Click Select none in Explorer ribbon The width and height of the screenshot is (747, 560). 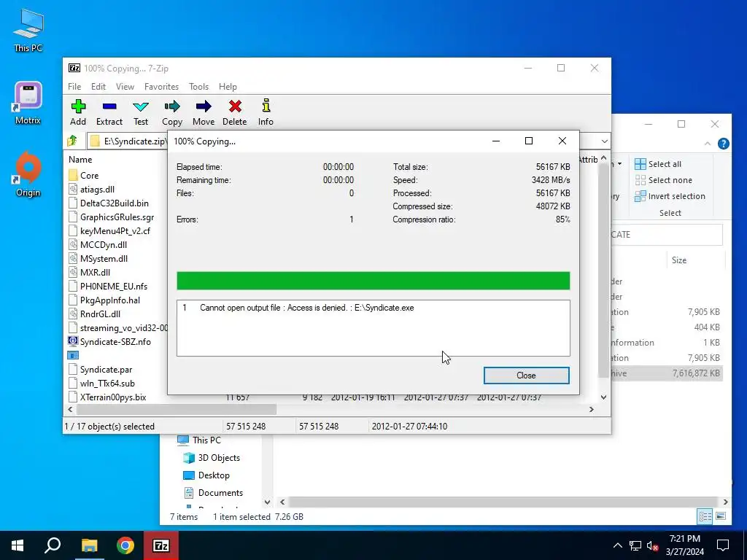coord(663,180)
